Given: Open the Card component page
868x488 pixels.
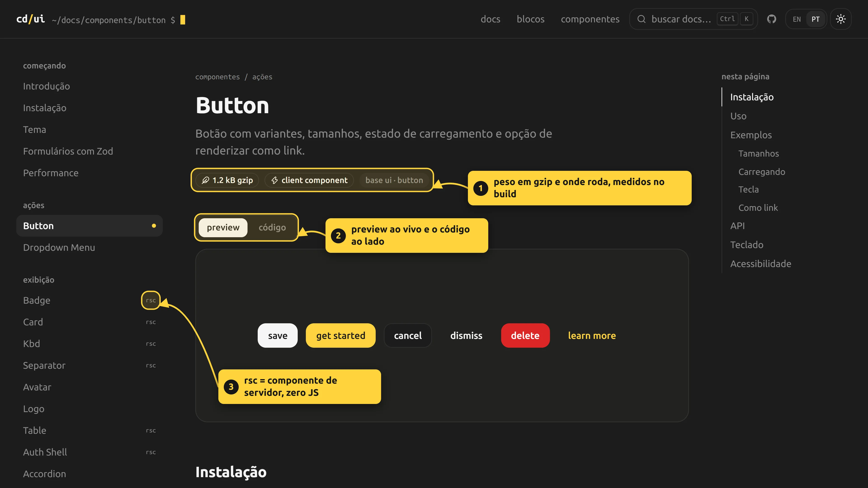Looking at the screenshot, I should tap(89, 322).
